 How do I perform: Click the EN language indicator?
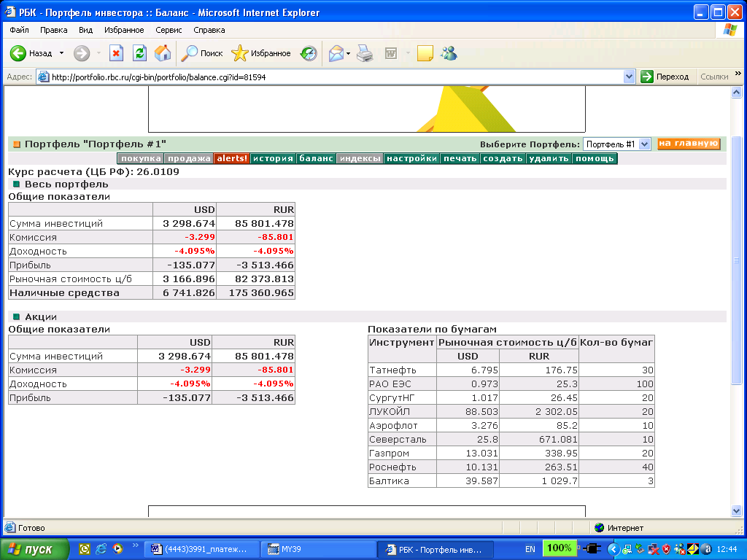[x=530, y=549]
